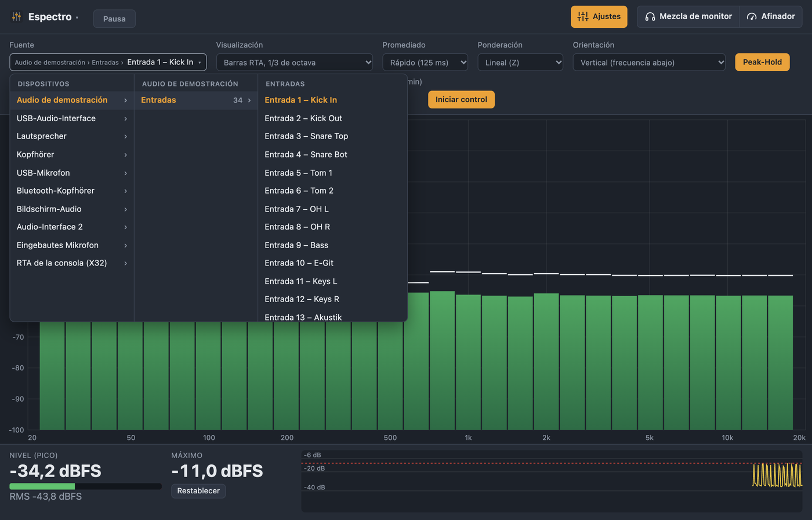Select Entrada 2 – Kick Out

coord(332,118)
